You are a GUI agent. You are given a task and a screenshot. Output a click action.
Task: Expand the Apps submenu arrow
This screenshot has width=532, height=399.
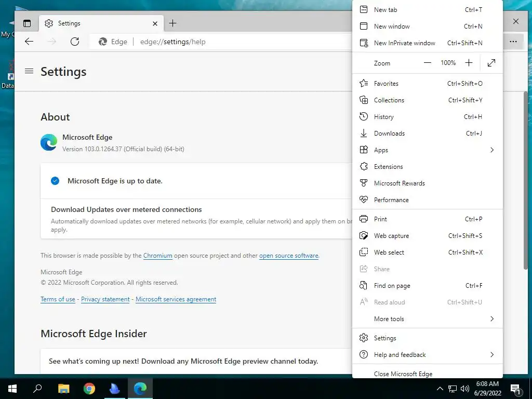[x=492, y=150]
